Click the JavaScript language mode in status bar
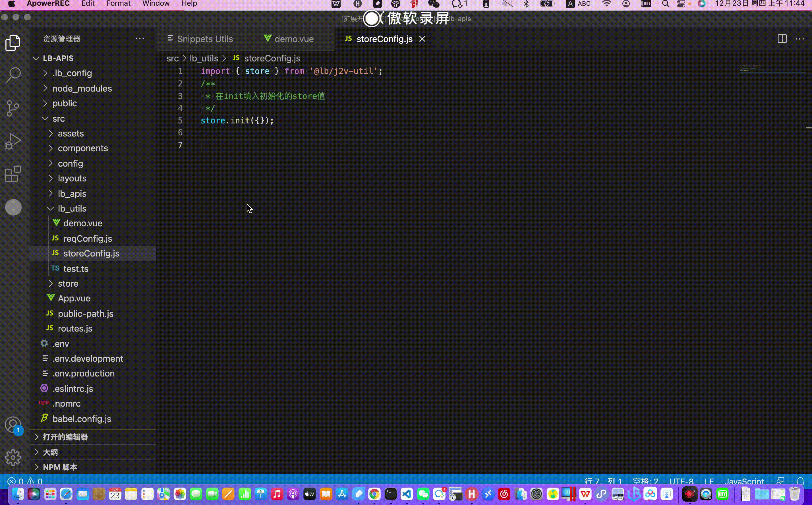This screenshot has height=505, width=812. coord(744,481)
